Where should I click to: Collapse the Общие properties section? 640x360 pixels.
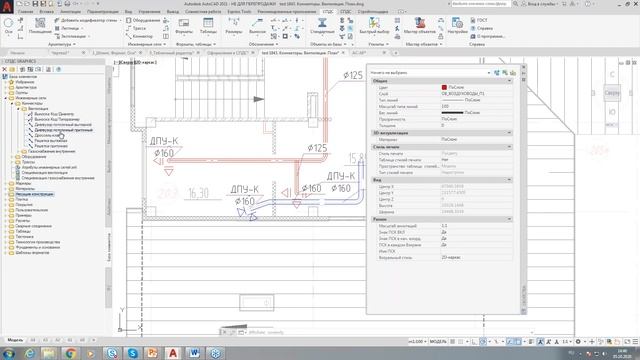click(509, 81)
